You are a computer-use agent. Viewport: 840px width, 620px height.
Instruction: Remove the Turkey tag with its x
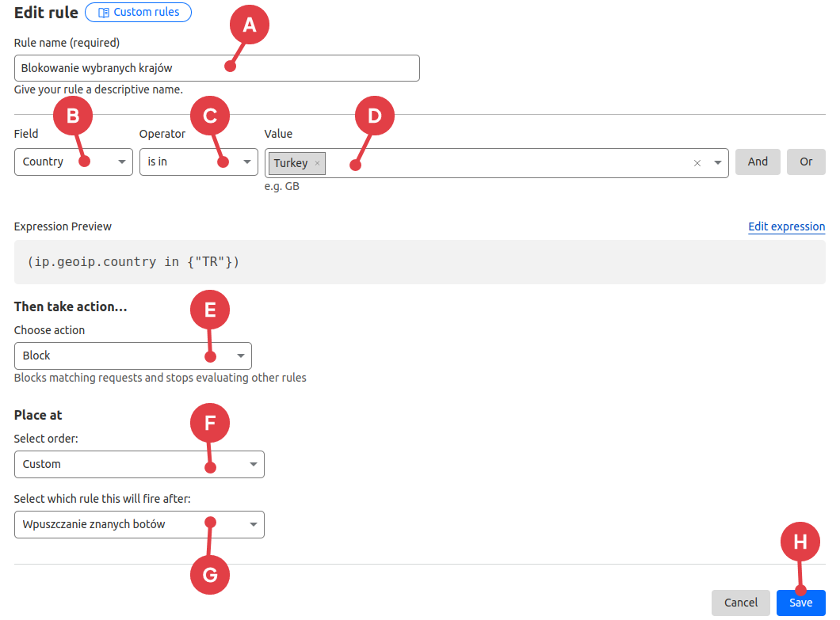pyautogui.click(x=317, y=163)
